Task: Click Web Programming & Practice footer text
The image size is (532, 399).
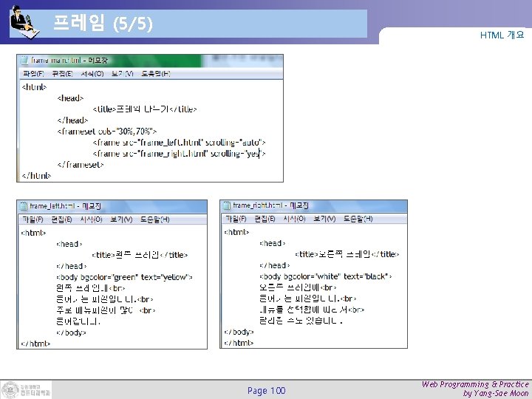Action: click(475, 384)
